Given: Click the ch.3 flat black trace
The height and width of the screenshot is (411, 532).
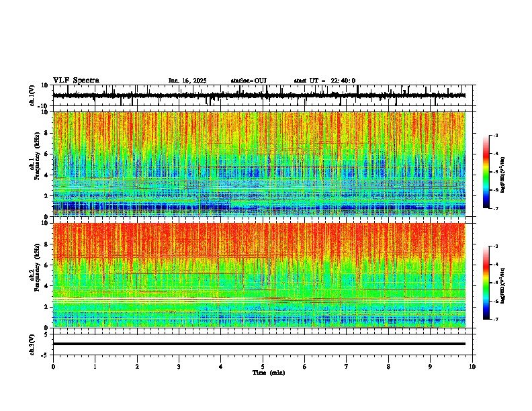Looking at the screenshot, I should pyautogui.click(x=259, y=344).
